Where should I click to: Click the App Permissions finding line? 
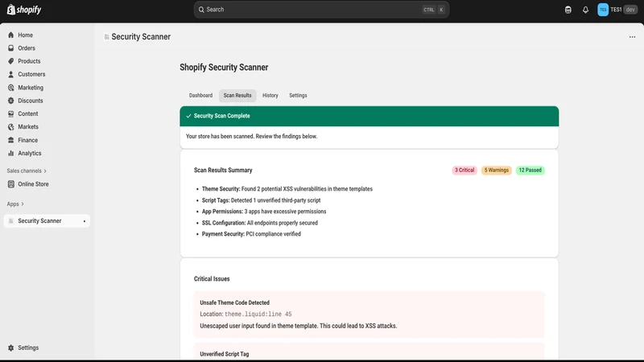click(x=264, y=212)
